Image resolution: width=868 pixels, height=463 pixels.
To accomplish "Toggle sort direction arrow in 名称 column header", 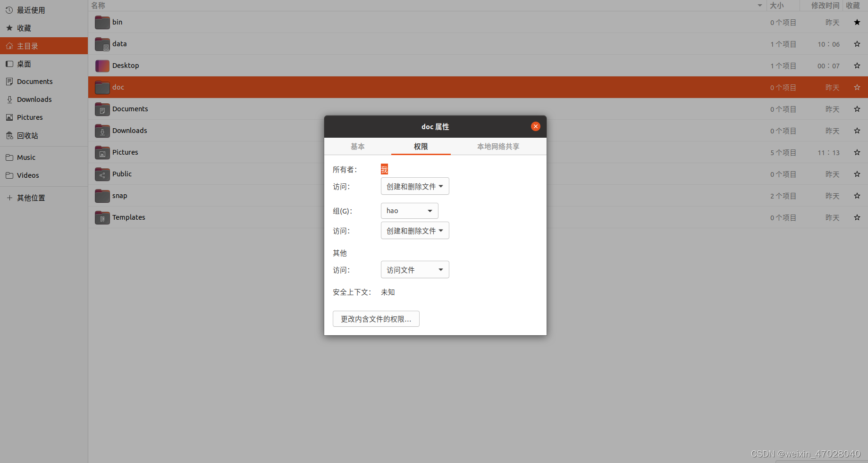I will tap(760, 6).
